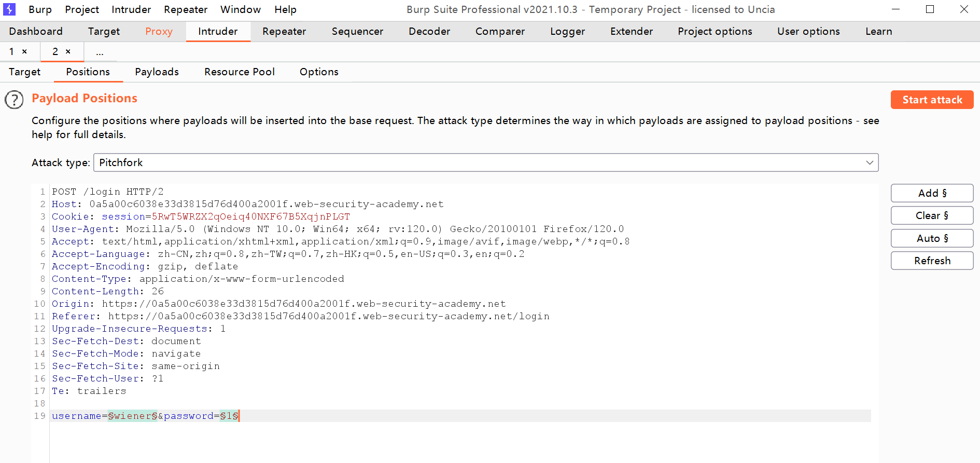Viewport: 980px width, 463px height.
Task: Close Intruder attack tab 2
Action: (68, 51)
